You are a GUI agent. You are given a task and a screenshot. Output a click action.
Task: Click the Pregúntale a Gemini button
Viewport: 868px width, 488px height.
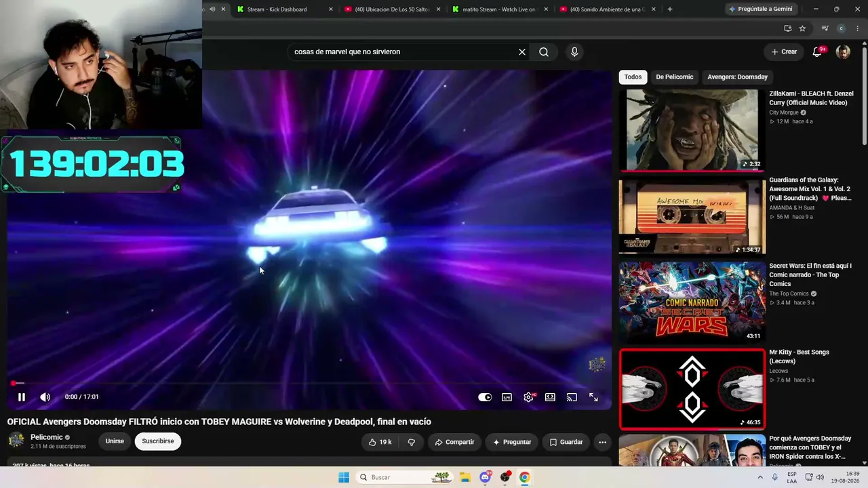pyautogui.click(x=759, y=9)
